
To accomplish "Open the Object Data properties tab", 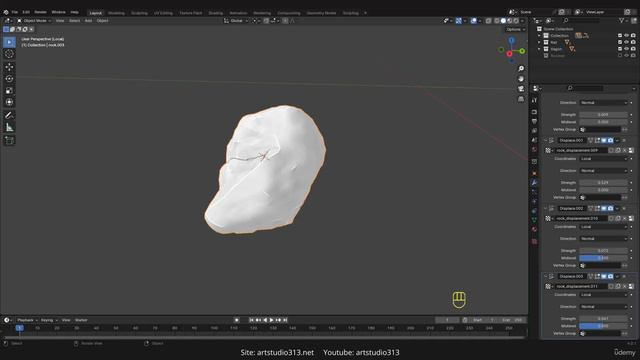I will click(534, 220).
